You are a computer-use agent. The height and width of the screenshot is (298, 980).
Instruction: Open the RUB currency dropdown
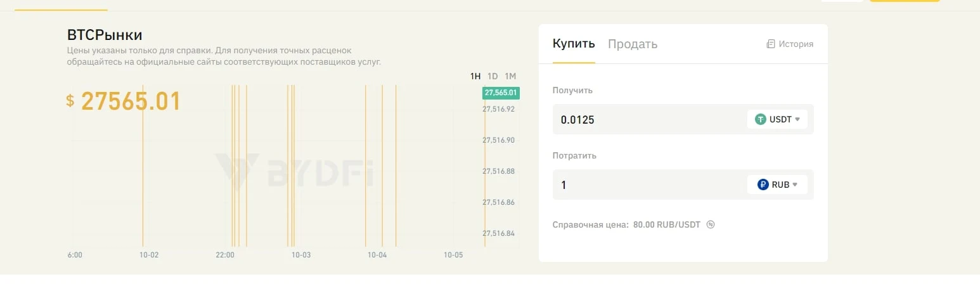(x=777, y=185)
